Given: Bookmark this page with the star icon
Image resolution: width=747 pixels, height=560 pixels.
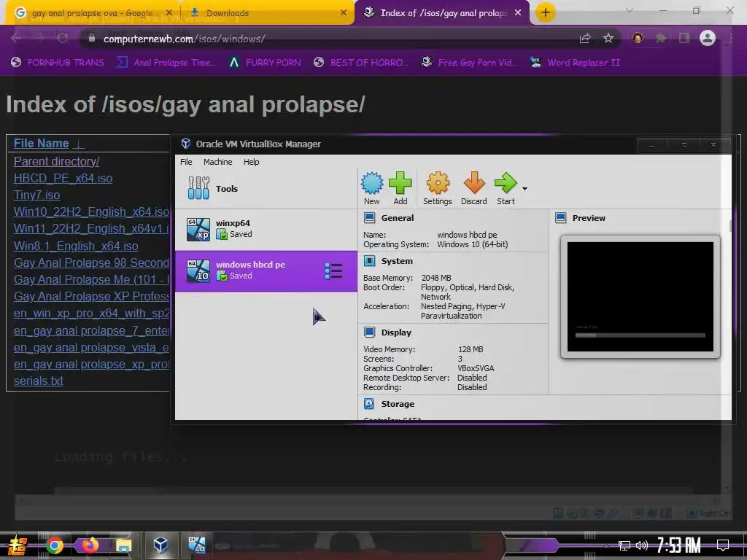Looking at the screenshot, I should [x=608, y=39].
